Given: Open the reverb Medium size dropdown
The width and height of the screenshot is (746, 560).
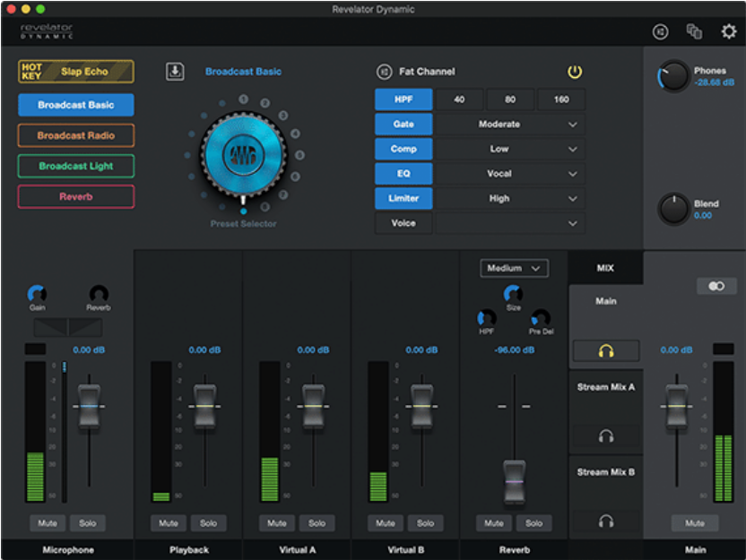Looking at the screenshot, I should [514, 268].
